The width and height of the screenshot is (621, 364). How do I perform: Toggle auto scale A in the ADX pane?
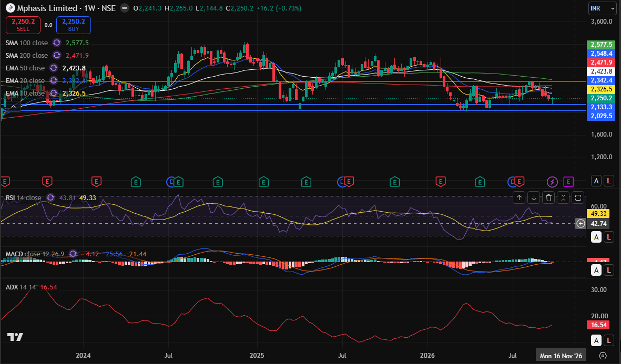(x=596, y=340)
